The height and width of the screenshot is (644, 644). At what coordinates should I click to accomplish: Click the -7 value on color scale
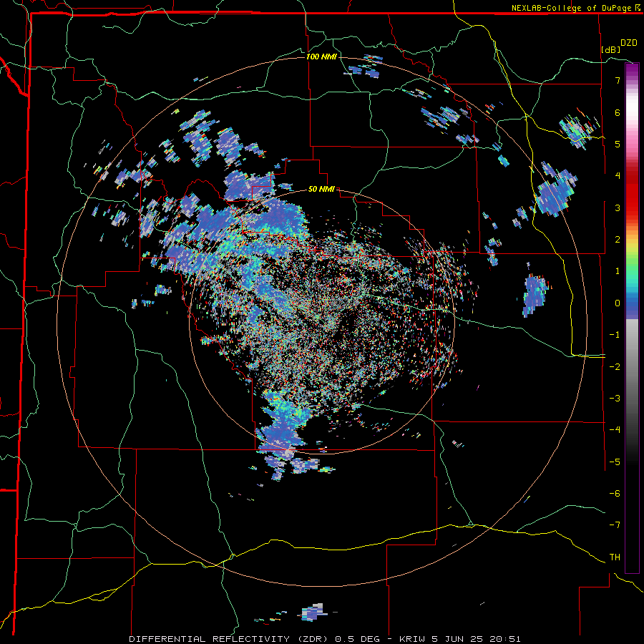point(615,525)
